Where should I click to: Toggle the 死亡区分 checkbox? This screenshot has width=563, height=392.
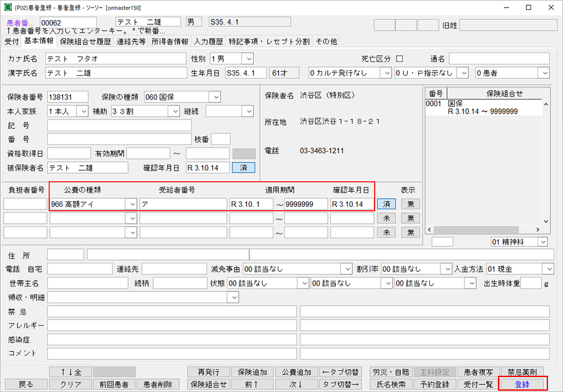[x=400, y=59]
